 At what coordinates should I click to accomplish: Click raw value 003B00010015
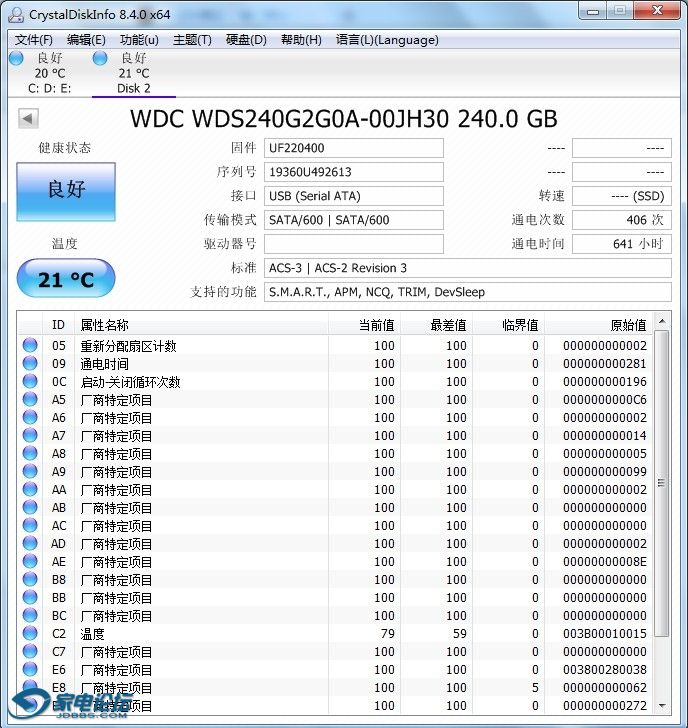click(x=605, y=634)
